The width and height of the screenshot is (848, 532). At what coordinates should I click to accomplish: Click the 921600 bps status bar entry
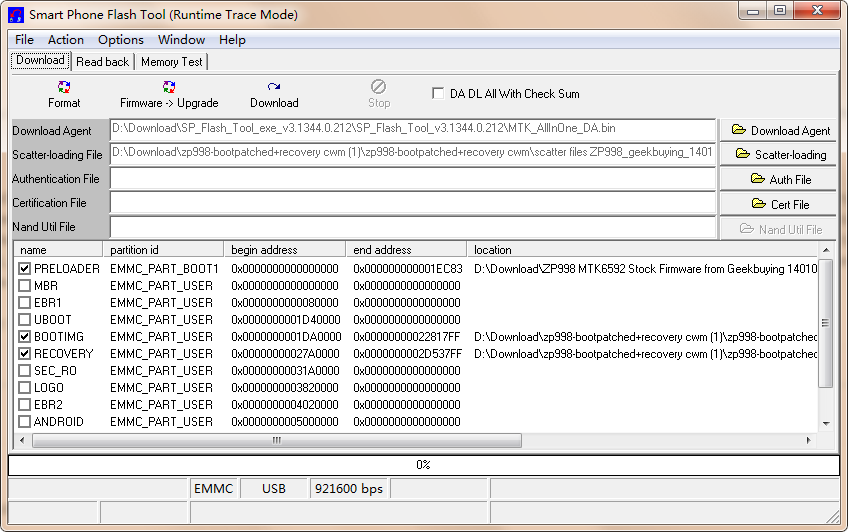point(349,489)
